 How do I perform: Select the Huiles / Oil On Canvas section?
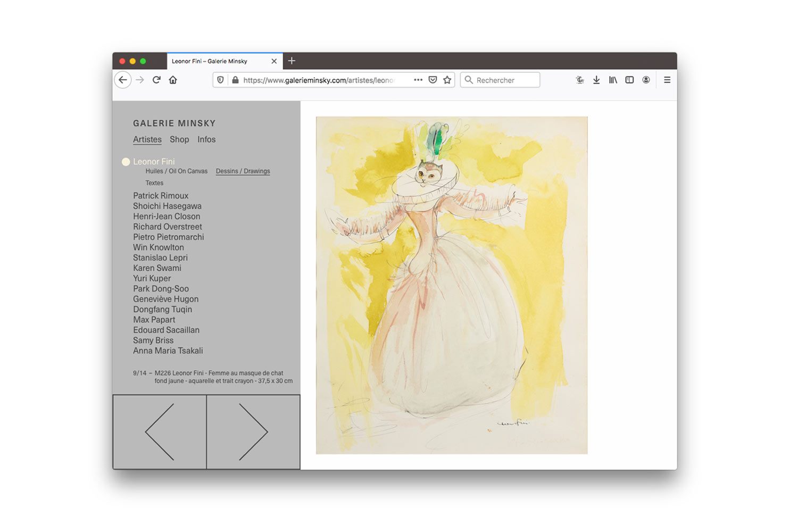176,171
